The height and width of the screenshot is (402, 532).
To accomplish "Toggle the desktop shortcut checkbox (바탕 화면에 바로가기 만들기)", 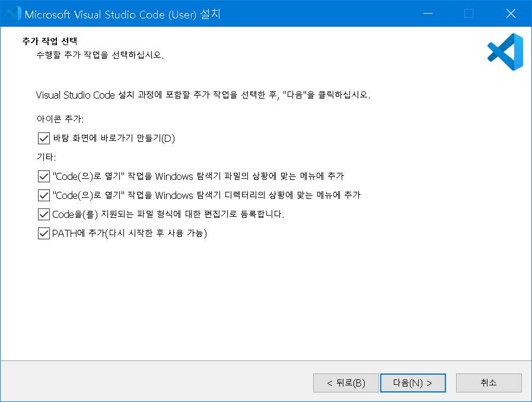I will tap(44, 138).
